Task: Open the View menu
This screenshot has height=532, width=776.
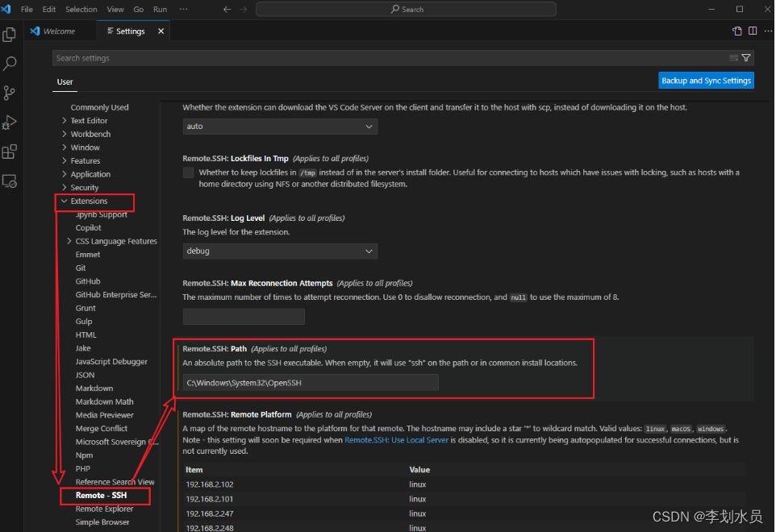Action: (x=115, y=9)
